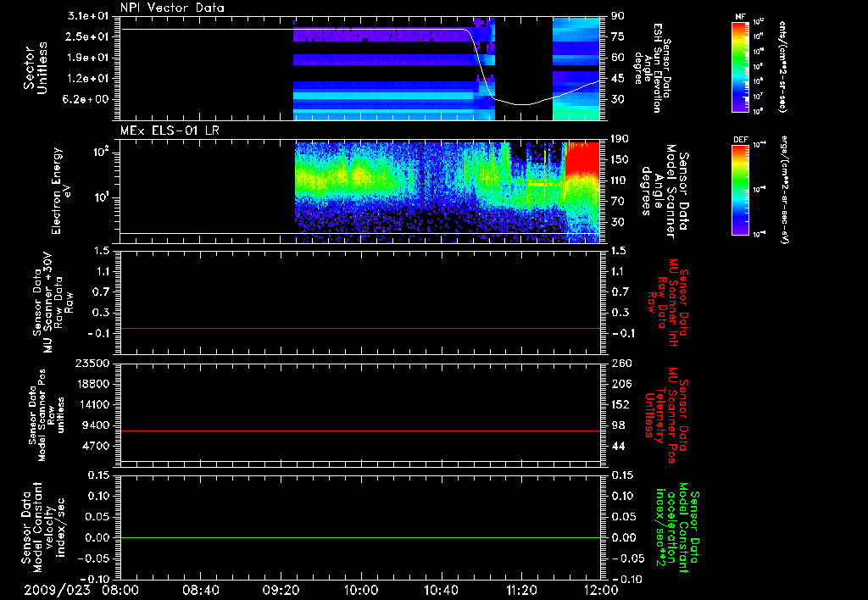
Task: Click the 'NF' label above the color bar
Action: (740, 17)
